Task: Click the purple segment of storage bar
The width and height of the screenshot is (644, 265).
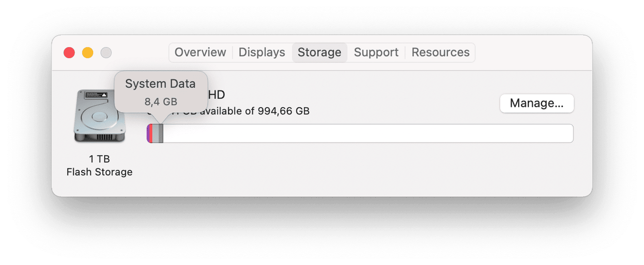Action: pos(149,133)
